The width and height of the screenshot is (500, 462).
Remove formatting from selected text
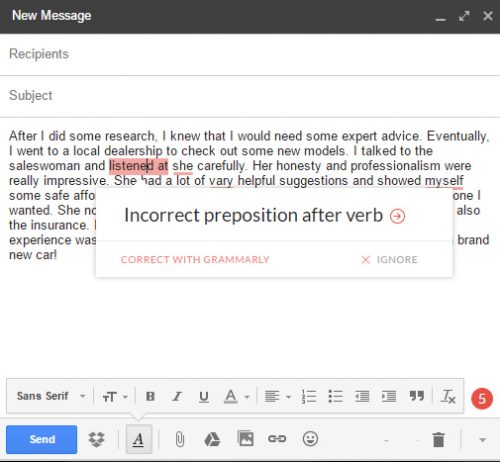[x=448, y=396]
